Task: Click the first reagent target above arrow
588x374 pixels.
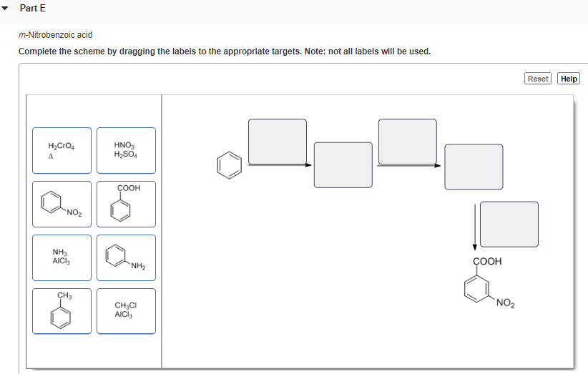Action: tap(278, 142)
